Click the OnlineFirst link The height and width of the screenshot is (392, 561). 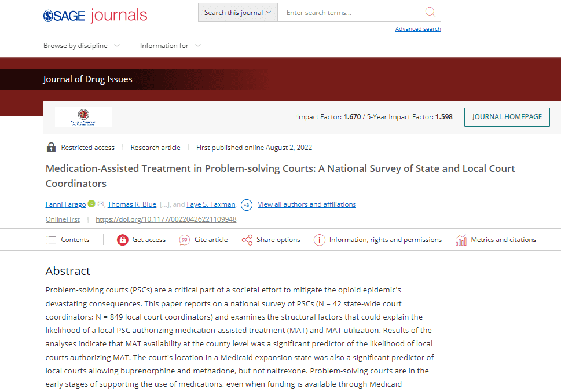coord(63,219)
